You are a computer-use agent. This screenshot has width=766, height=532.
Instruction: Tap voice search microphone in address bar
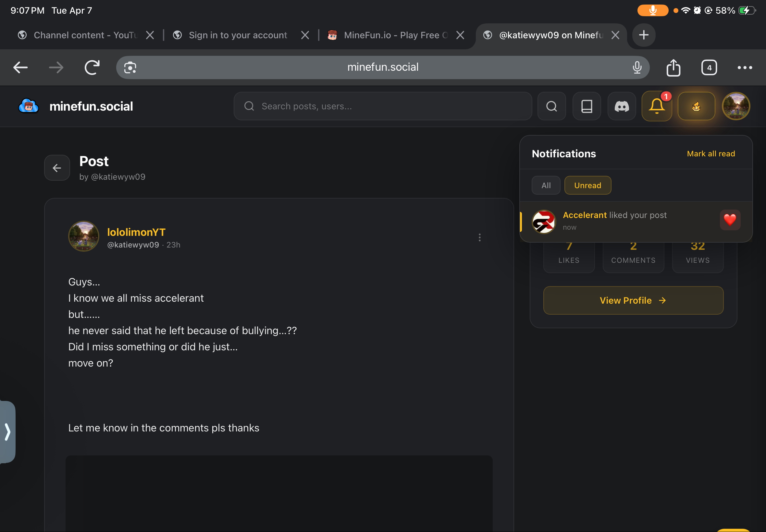coord(637,68)
